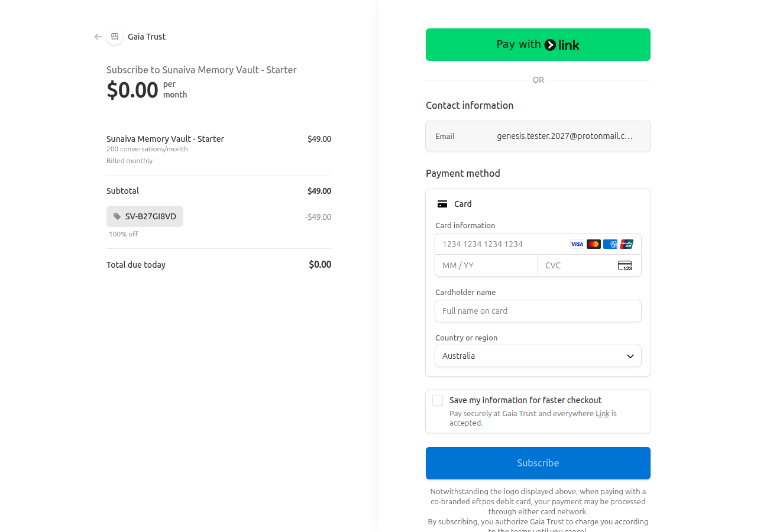Click the back arrow icon
The width and height of the screenshot is (757, 532).
tap(98, 37)
